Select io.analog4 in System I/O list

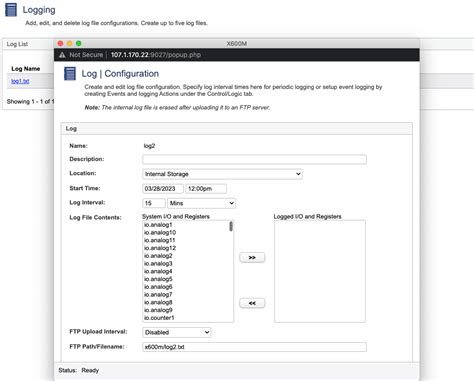tap(185, 271)
